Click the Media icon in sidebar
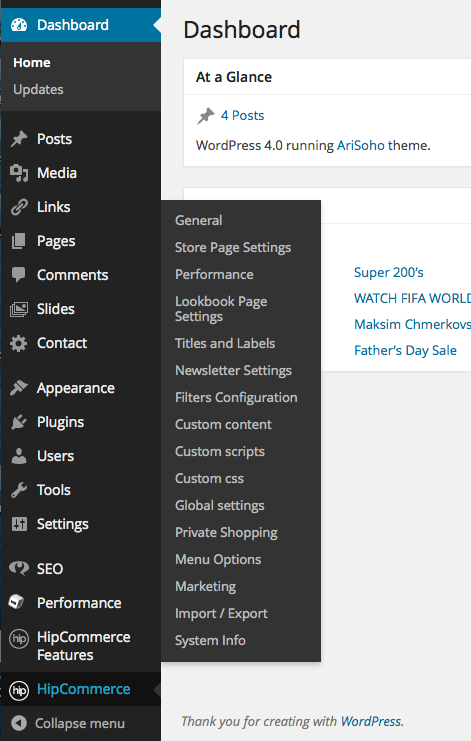Viewport: 471px width, 741px height. (19, 173)
